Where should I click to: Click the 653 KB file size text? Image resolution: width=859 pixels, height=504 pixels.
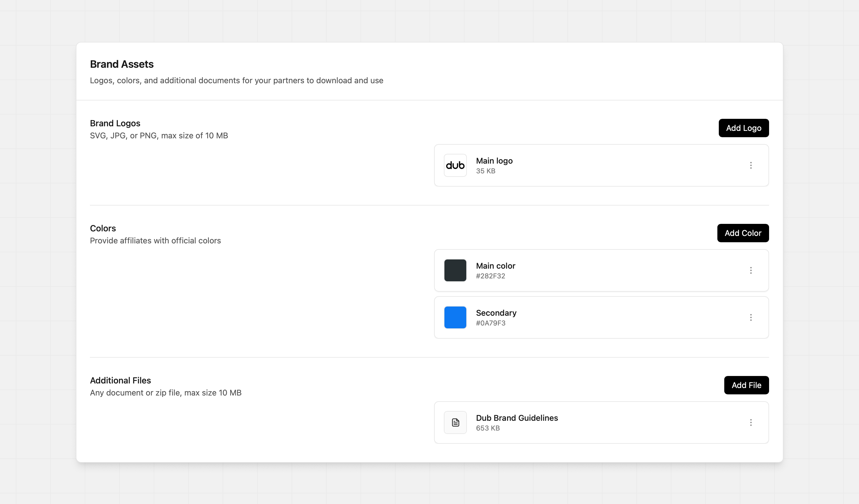(488, 429)
